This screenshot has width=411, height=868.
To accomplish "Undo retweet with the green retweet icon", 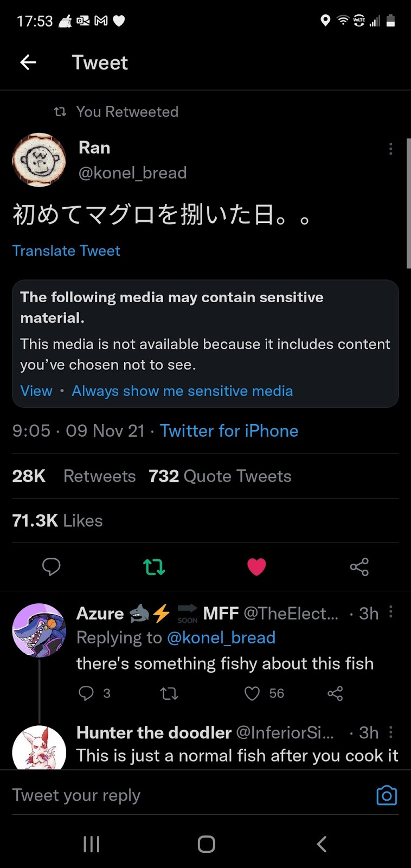I will coord(154,567).
